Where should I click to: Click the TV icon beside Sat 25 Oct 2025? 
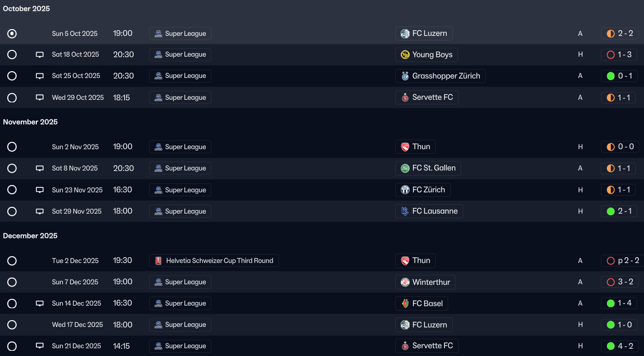click(x=39, y=76)
